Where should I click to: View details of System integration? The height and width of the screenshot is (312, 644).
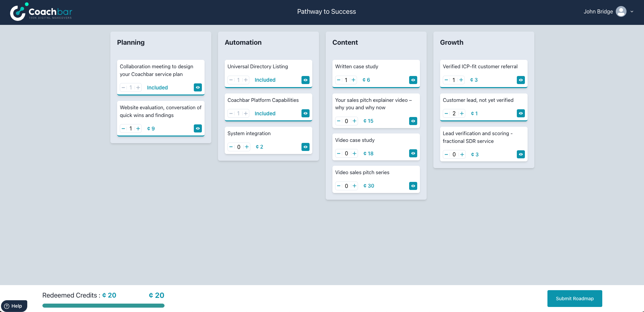pos(305,147)
